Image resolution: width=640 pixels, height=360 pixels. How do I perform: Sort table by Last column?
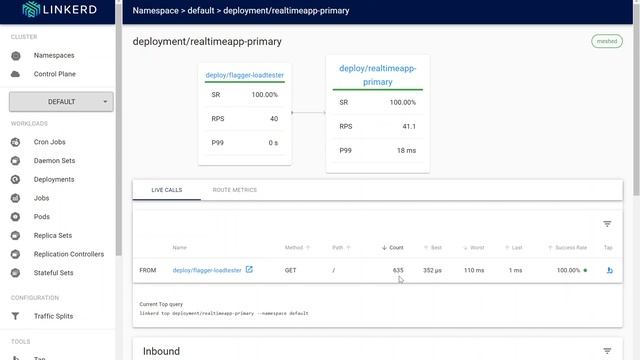[x=514, y=248]
